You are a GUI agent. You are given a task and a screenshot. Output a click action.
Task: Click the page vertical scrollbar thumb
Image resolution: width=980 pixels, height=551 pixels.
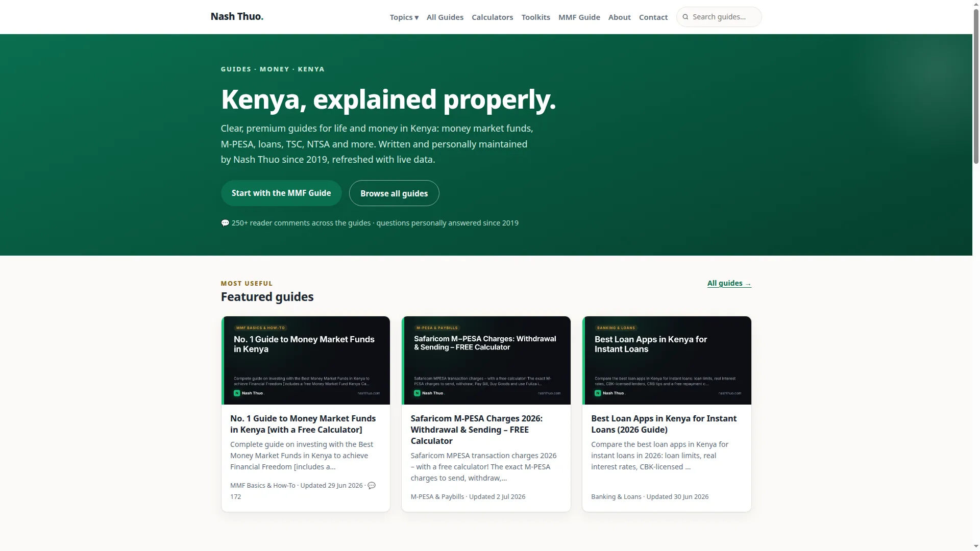click(x=976, y=87)
